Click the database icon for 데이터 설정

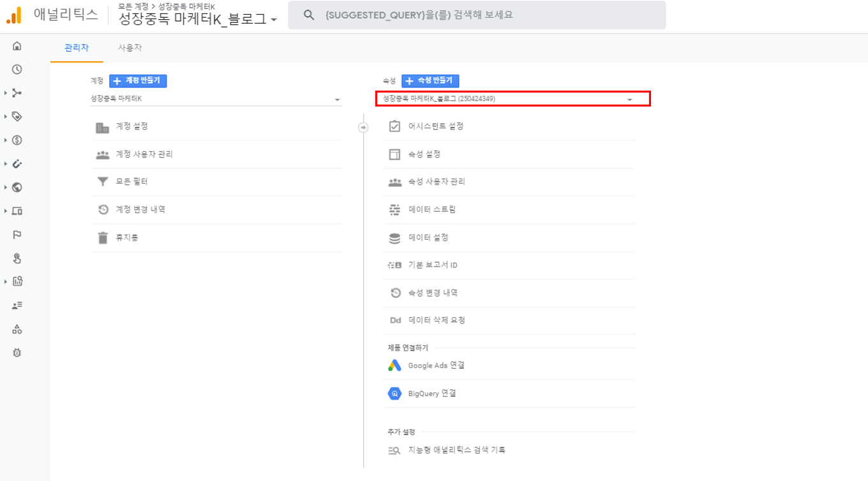point(394,238)
